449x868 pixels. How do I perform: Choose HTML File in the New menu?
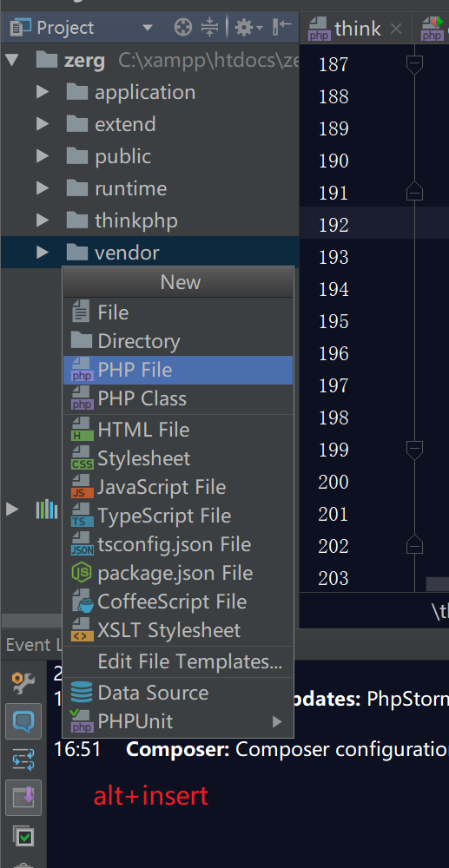coord(178,431)
